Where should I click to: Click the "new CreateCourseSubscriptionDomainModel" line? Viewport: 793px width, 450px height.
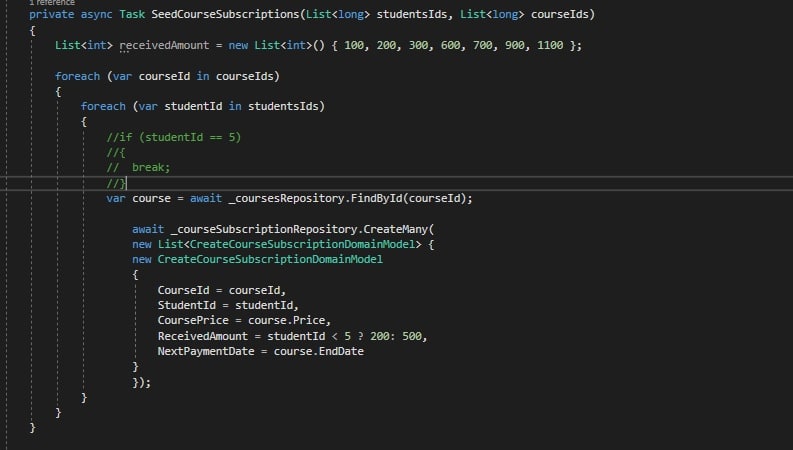click(257, 259)
